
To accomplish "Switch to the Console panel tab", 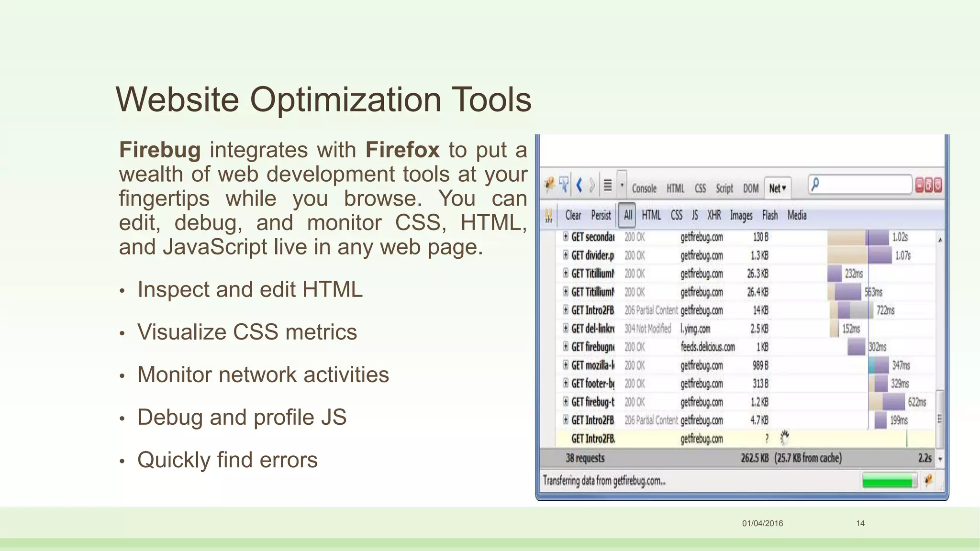I will 644,188.
